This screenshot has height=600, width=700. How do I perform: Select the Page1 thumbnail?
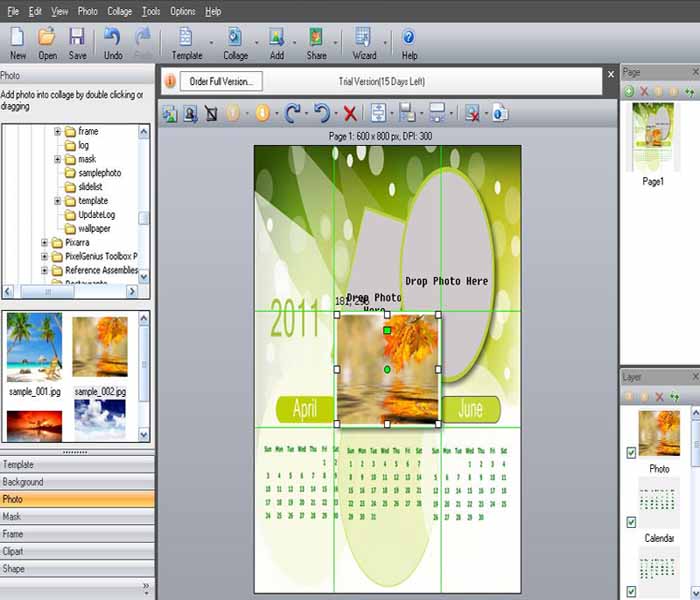pos(653,137)
